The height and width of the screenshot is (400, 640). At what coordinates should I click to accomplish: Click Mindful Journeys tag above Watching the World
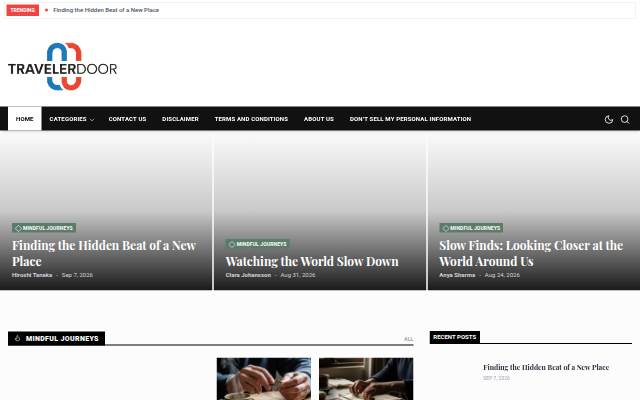[258, 244]
